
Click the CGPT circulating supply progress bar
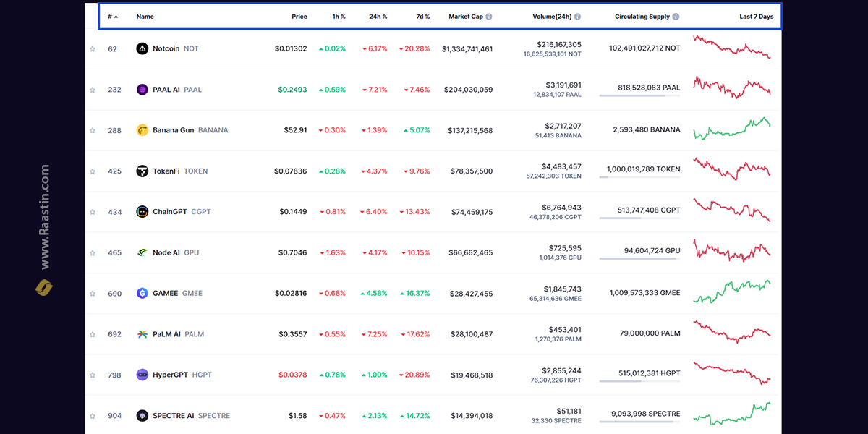tap(640, 218)
